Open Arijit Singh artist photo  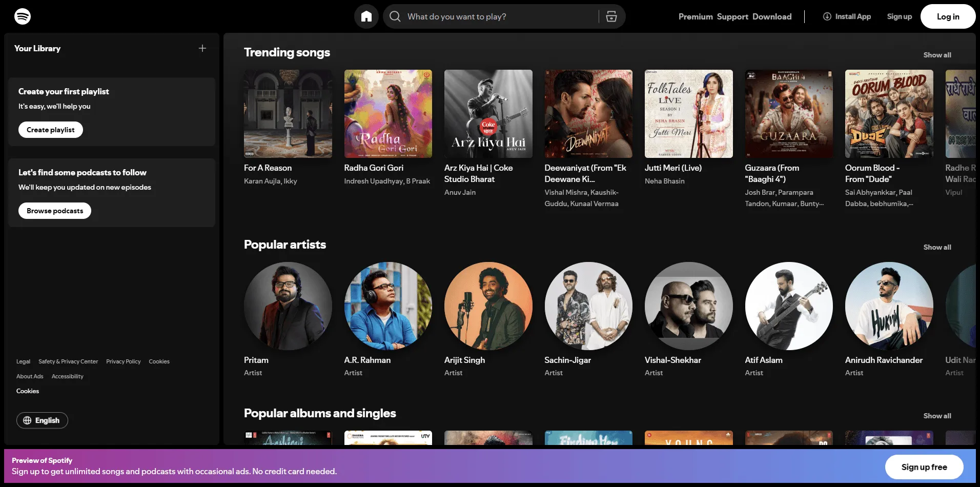[488, 306]
